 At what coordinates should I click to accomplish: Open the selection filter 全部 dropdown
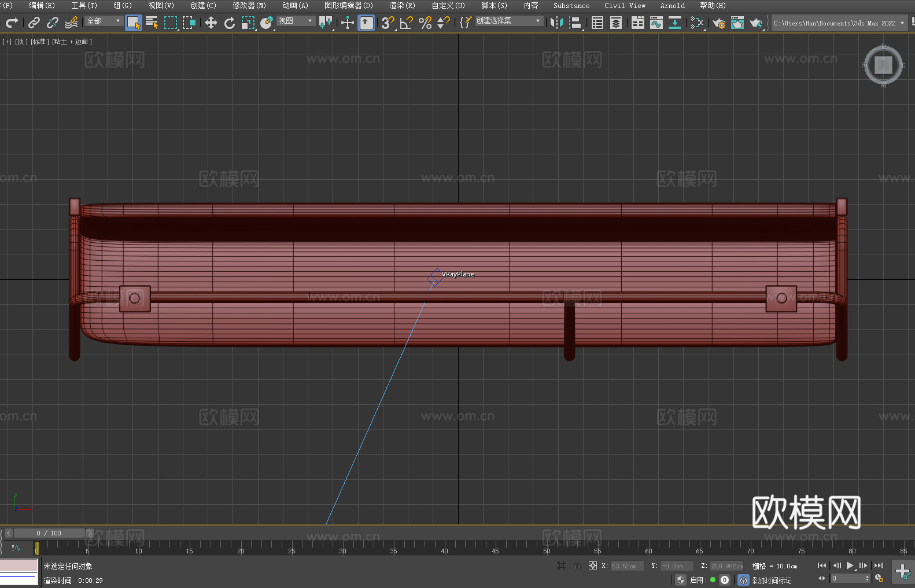[x=104, y=21]
